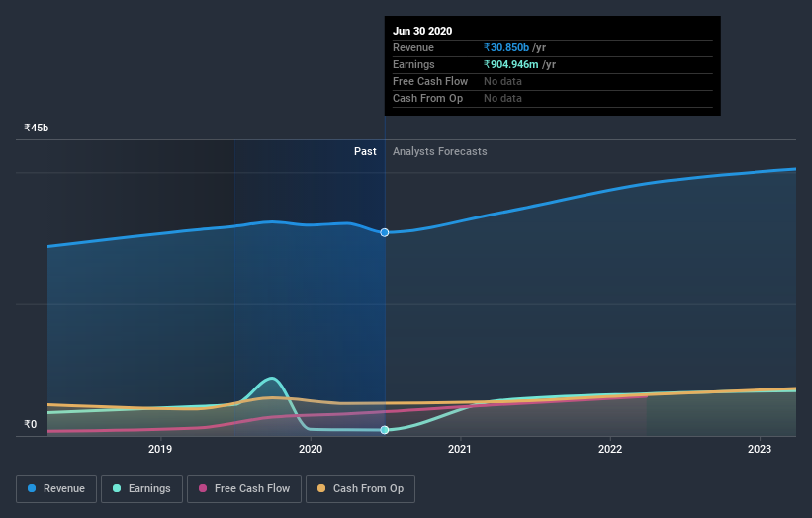The image size is (812, 518).
Task: Click the 2023 x-axis label
Action: click(x=760, y=449)
